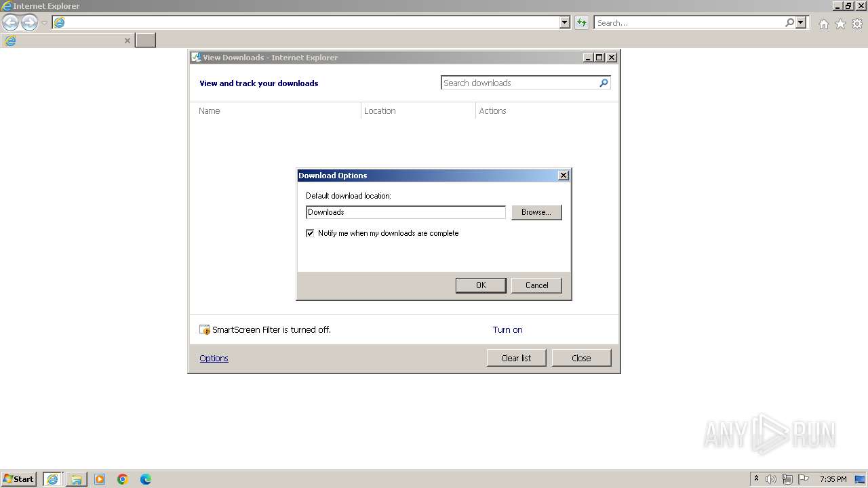Click the Turn on SmartScreen link
868x488 pixels.
click(x=507, y=330)
